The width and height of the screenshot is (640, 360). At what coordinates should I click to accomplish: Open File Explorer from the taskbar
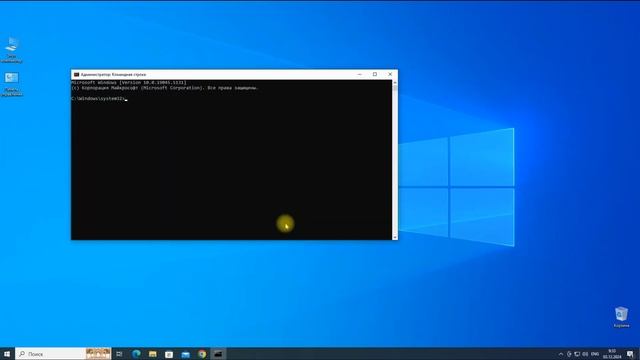click(x=153, y=354)
